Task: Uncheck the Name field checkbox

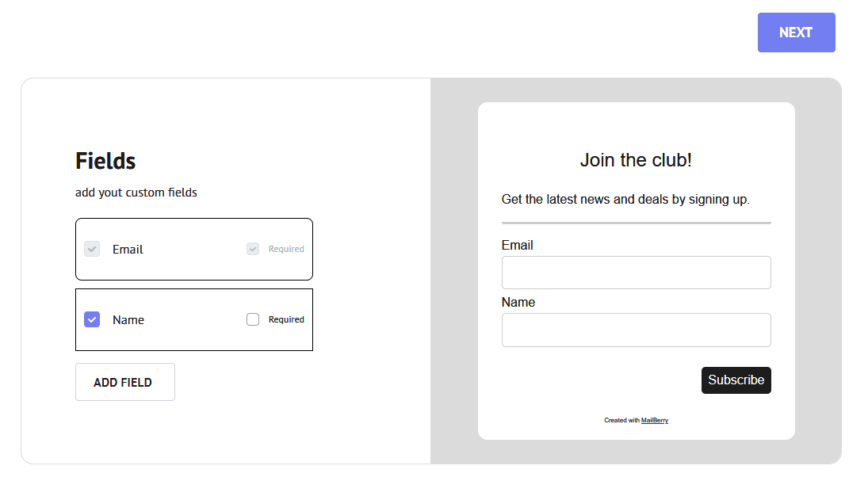Action: pos(92,319)
